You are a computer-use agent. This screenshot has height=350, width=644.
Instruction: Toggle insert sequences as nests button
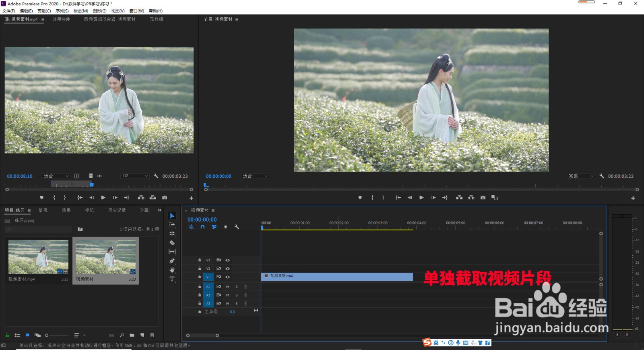[x=191, y=227]
